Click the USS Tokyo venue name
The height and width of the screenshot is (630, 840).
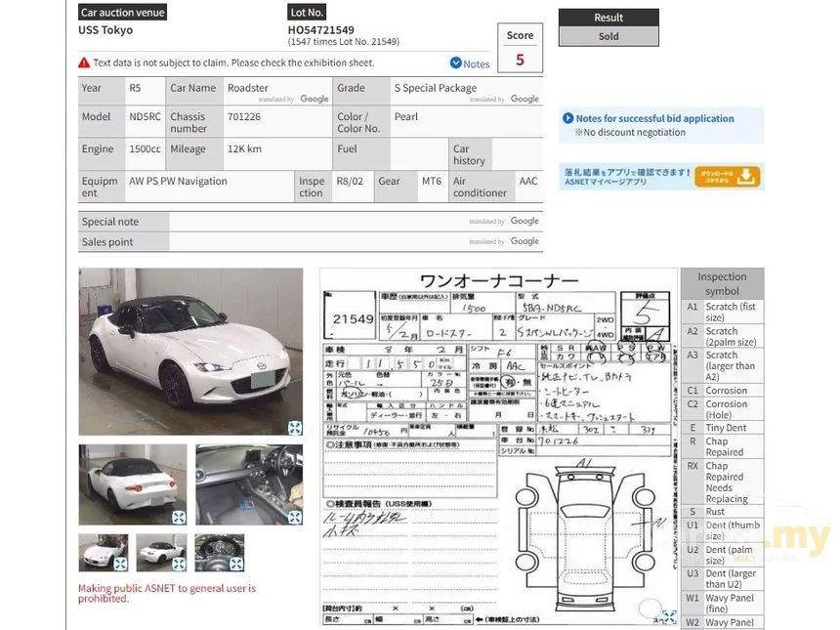pos(105,30)
